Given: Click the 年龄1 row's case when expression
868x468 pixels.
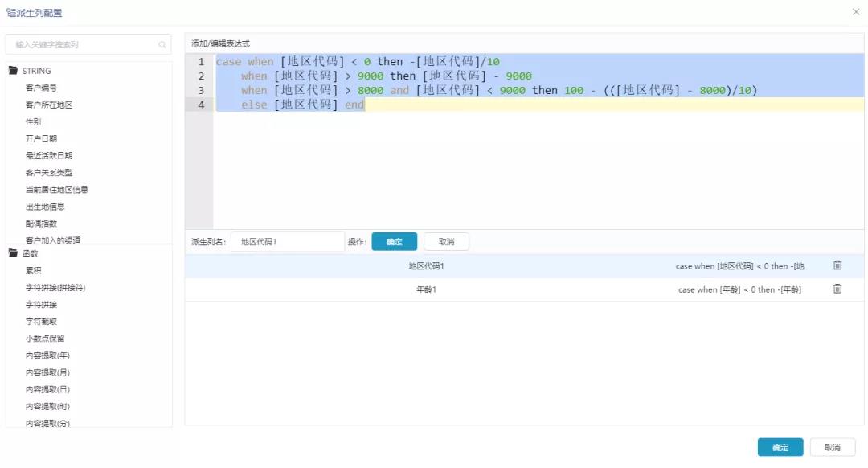Looking at the screenshot, I should click(x=739, y=289).
